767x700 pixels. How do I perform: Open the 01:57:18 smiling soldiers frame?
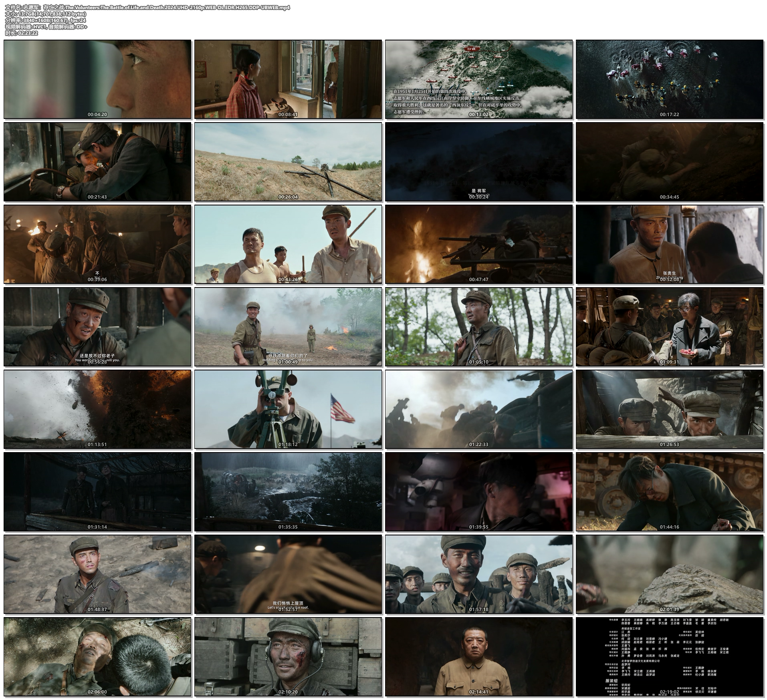[479, 574]
